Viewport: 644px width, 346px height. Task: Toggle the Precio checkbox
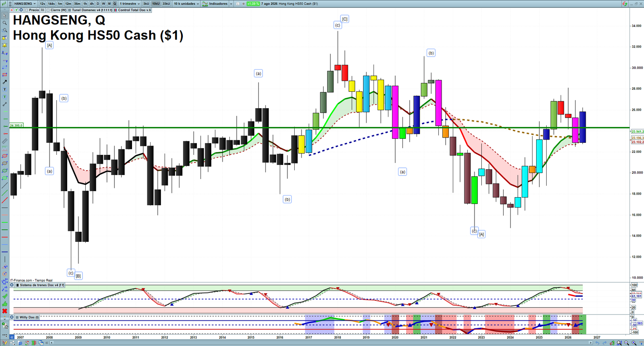tap(27, 10)
